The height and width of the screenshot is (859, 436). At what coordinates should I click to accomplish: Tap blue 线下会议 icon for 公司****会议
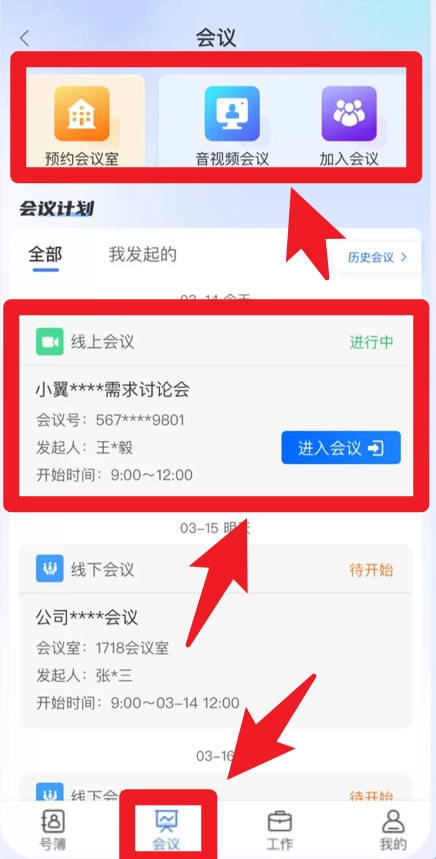[x=50, y=569]
